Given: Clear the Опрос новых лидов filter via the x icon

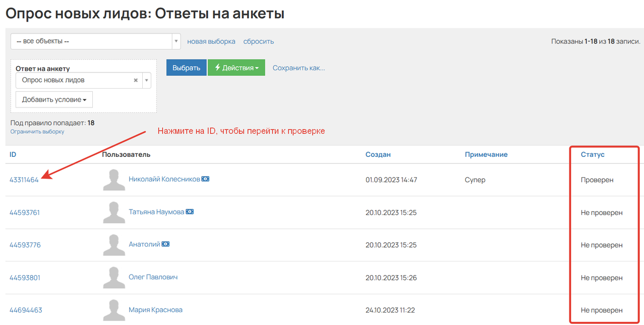Looking at the screenshot, I should click(x=135, y=79).
